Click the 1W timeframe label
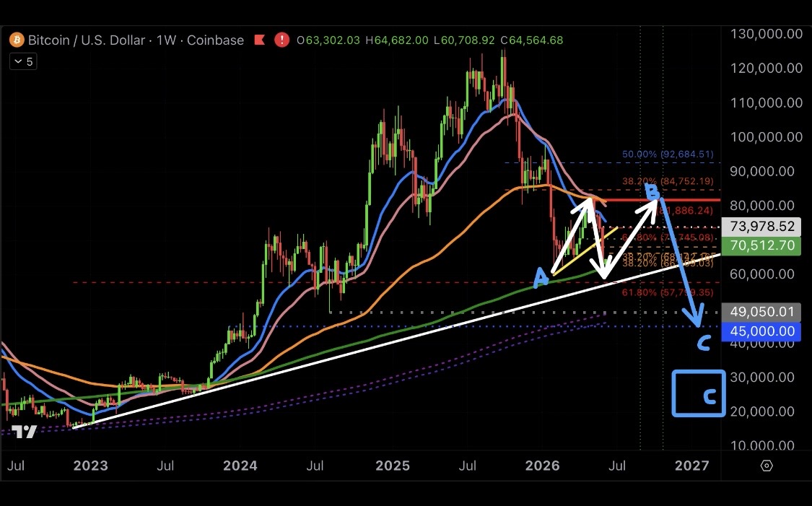This screenshot has width=812, height=506. (166, 40)
